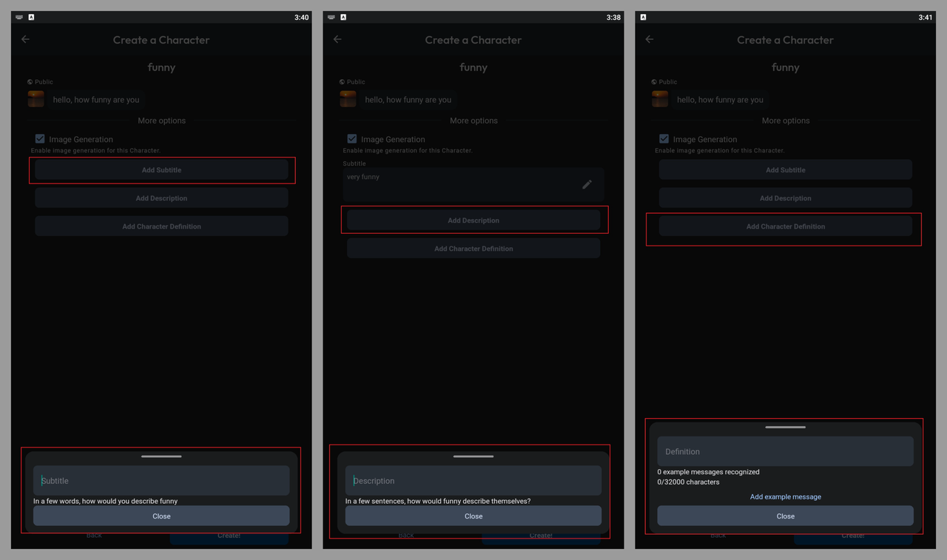This screenshot has width=947, height=560.
Task: Click 'More options' on the 3:40 screen
Action: tap(162, 121)
